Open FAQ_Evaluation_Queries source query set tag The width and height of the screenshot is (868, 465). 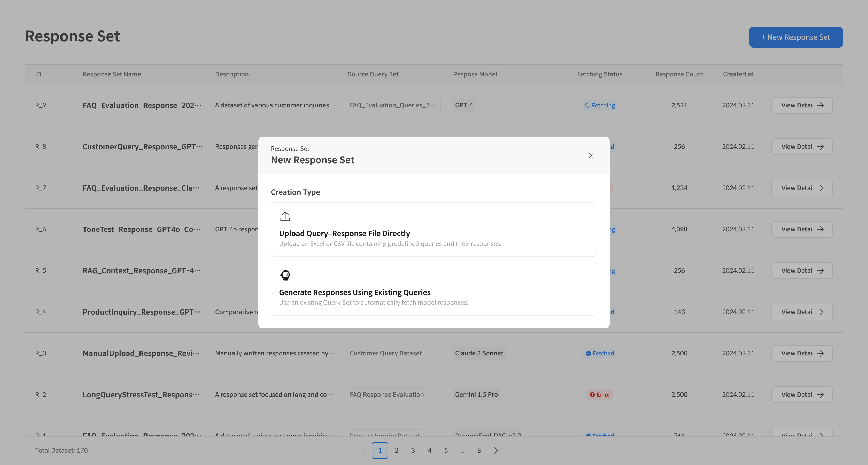coord(393,105)
